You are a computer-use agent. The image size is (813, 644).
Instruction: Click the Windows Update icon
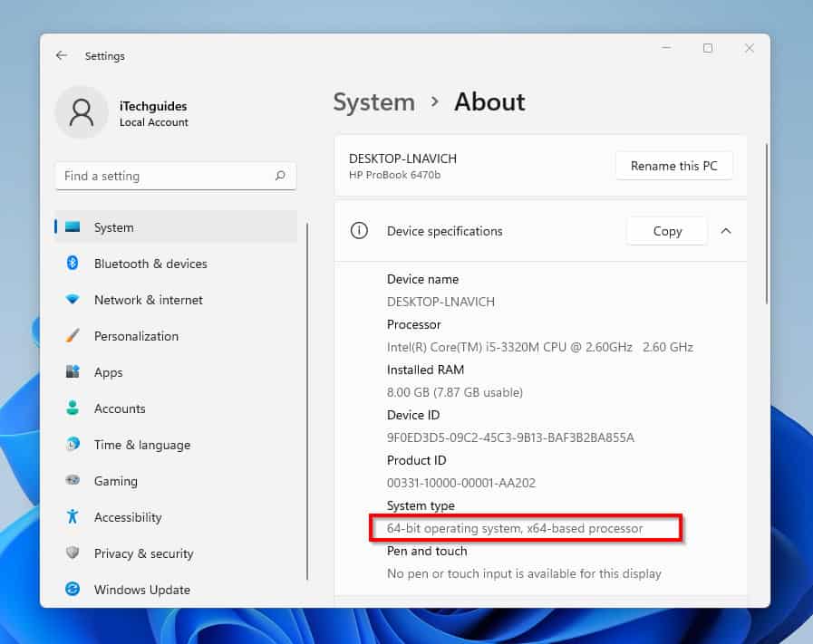click(x=74, y=590)
